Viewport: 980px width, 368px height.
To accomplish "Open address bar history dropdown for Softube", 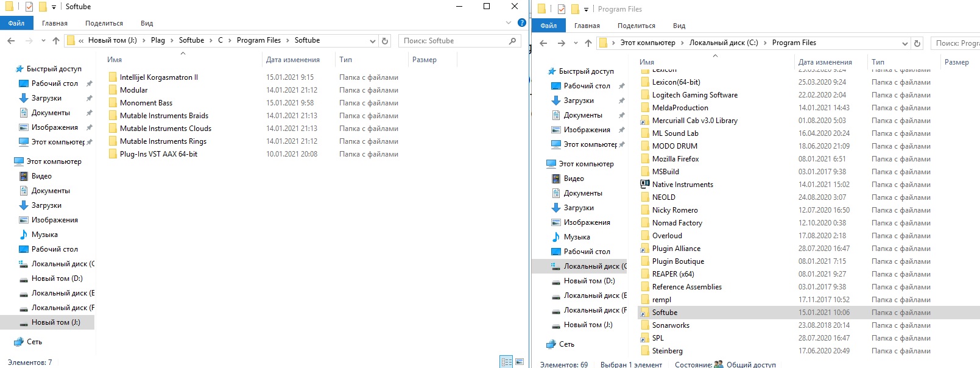I will (x=373, y=41).
